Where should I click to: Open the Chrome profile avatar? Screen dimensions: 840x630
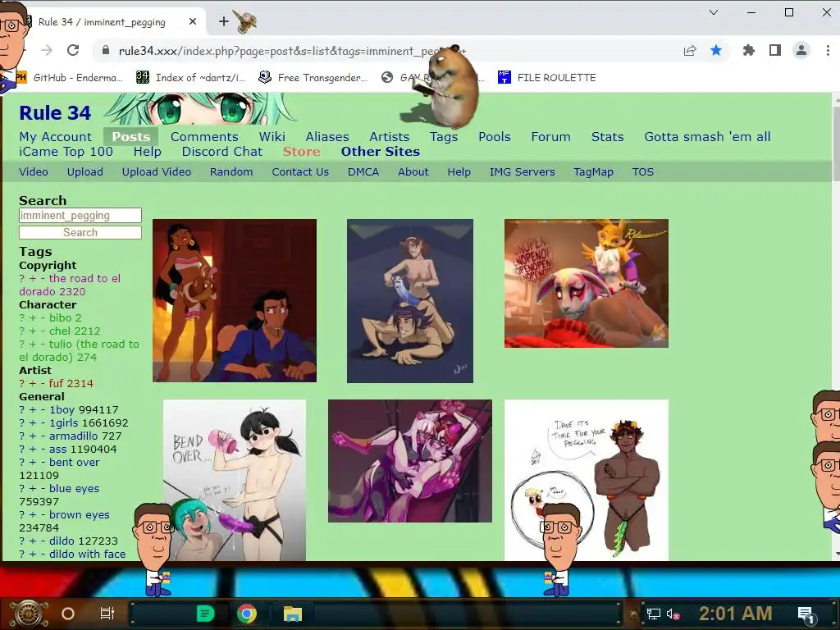pos(801,50)
